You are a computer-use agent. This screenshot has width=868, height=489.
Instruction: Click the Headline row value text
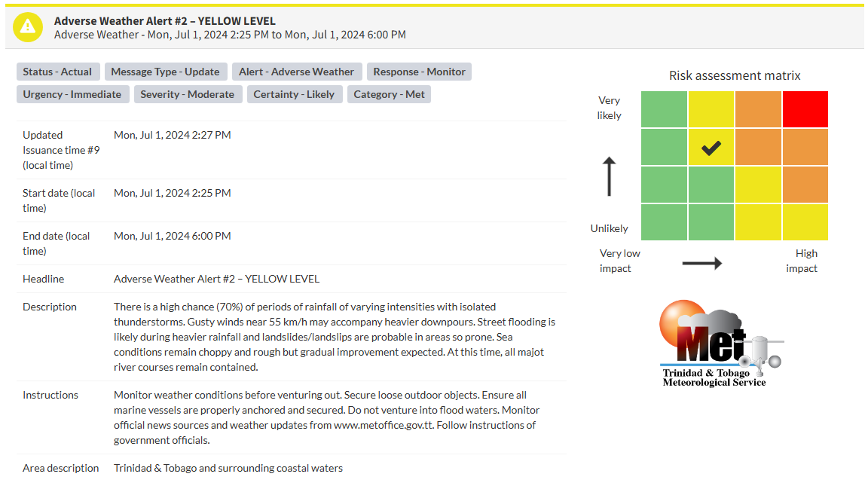click(216, 279)
